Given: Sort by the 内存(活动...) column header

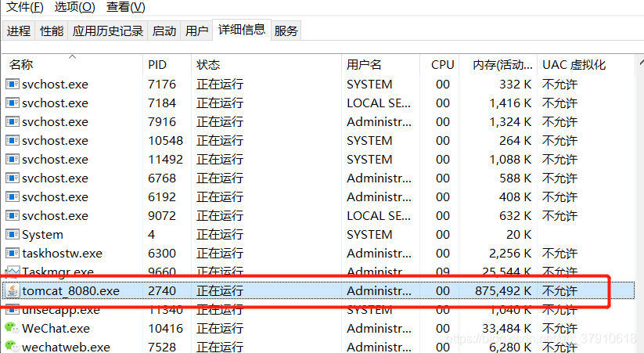Looking at the screenshot, I should pos(498,64).
